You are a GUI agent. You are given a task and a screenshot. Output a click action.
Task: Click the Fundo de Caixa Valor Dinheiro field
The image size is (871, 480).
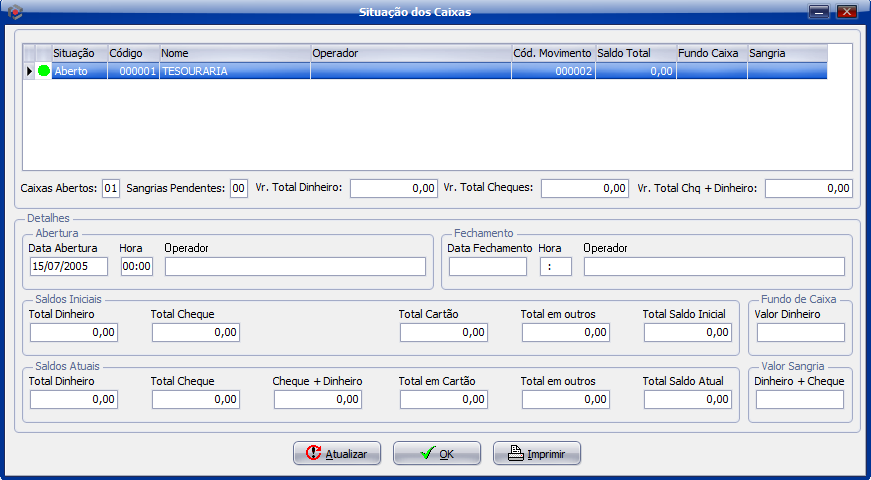pos(800,332)
